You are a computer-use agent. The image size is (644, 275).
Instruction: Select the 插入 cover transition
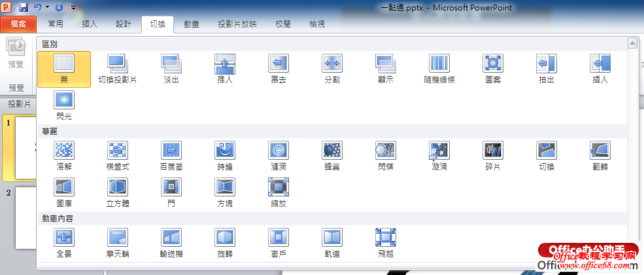600,69
